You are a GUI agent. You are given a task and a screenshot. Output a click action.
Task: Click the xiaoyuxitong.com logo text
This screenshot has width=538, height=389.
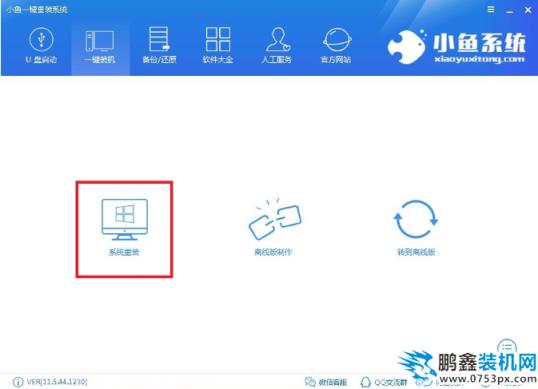(479, 60)
